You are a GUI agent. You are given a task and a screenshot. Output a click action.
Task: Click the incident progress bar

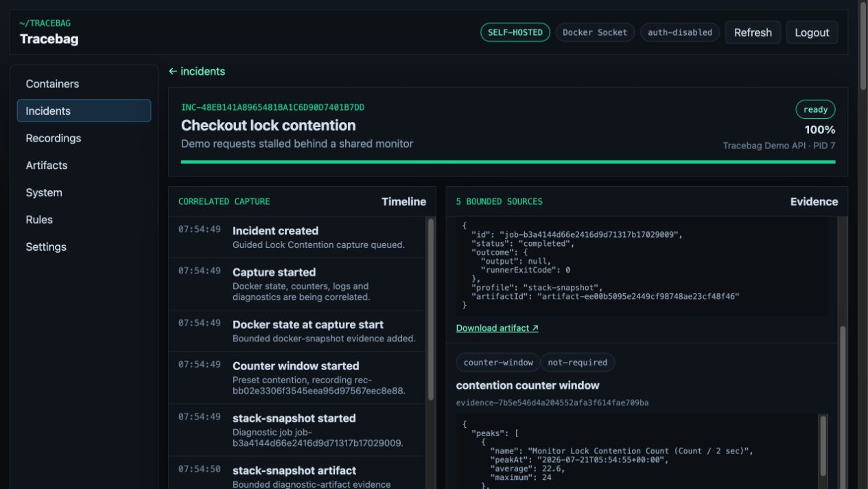[508, 162]
